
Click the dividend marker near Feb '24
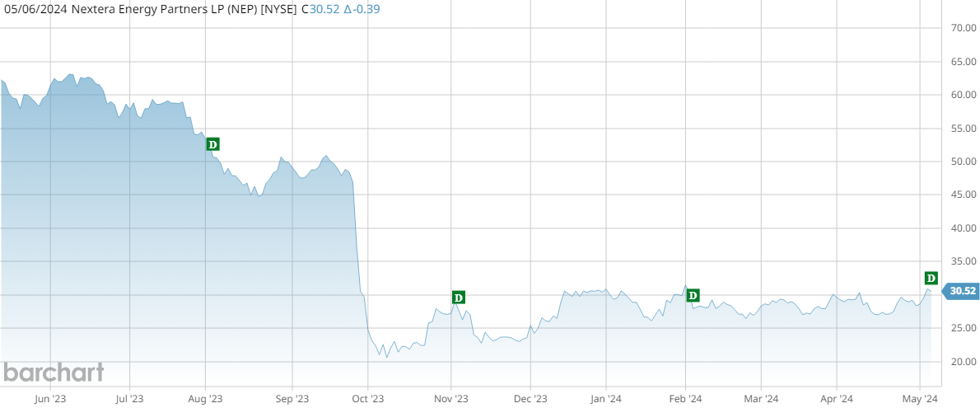692,295
